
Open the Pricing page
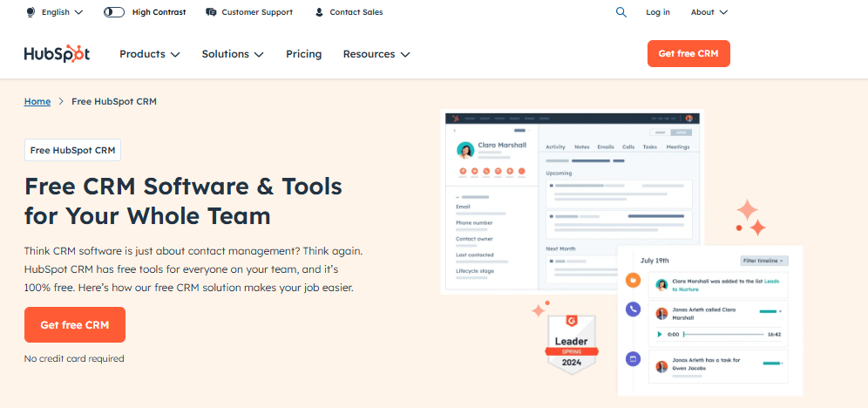click(303, 54)
